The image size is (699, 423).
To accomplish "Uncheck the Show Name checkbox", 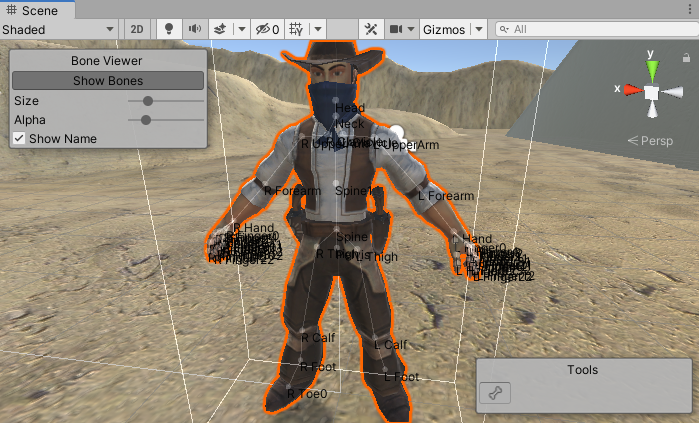I will (x=19, y=138).
